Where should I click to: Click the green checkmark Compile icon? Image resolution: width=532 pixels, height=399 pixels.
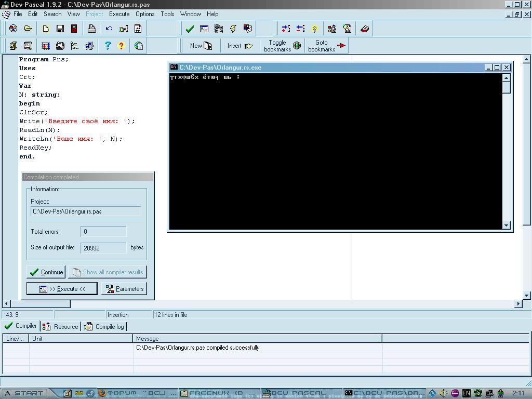[x=190, y=29]
